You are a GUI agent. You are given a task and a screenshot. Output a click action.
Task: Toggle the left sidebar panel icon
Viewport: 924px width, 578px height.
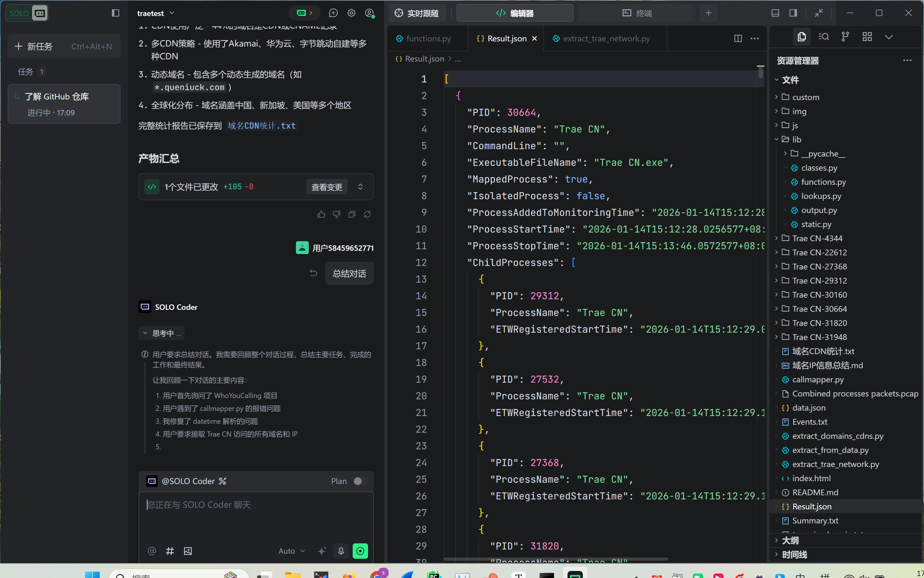(115, 13)
